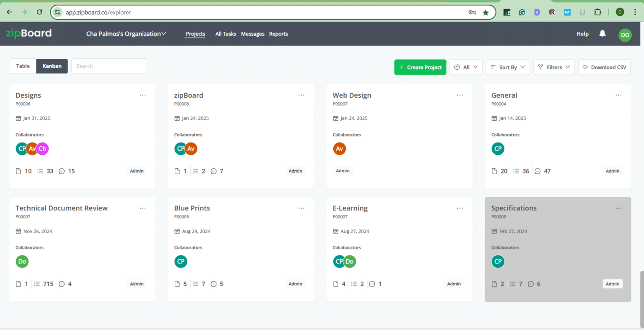The image size is (644, 330).
Task: Bookmark page with the star icon
Action: pos(486,13)
